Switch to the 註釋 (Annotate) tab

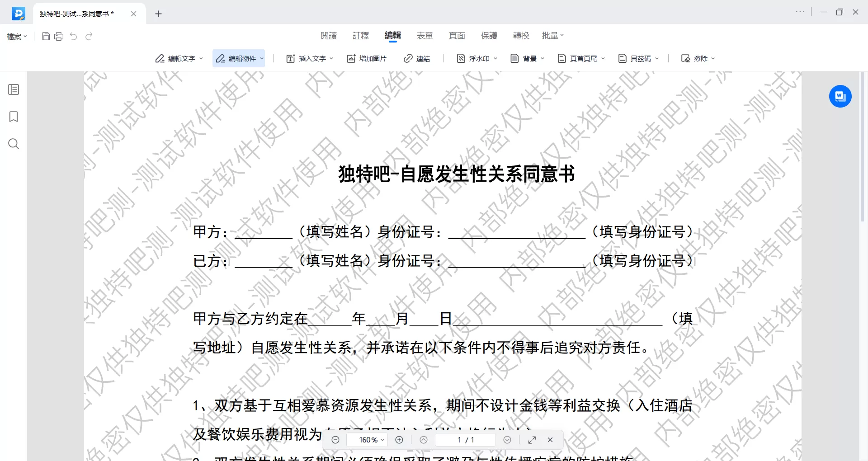click(x=361, y=36)
